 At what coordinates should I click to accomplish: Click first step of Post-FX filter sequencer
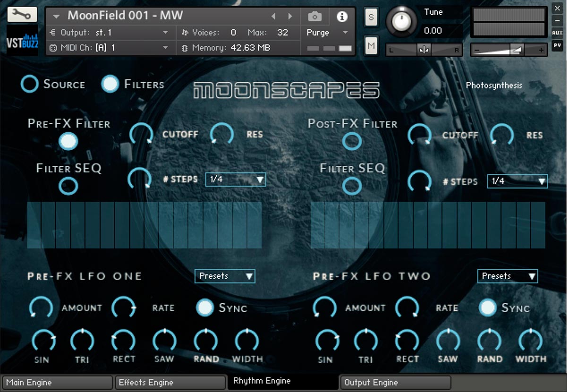pos(318,225)
